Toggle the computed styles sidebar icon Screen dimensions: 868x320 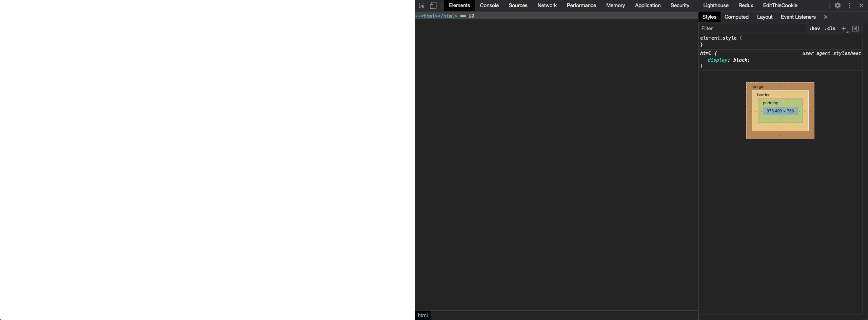855,29
